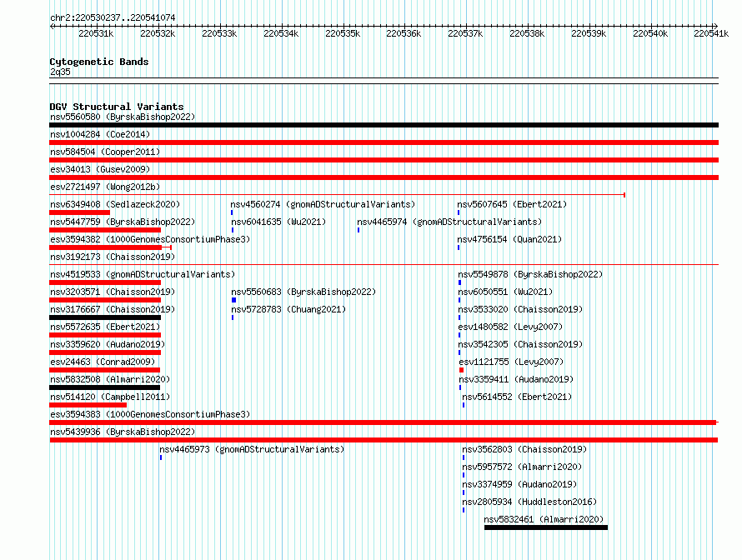Select nsv4756154 (Quan2021) variant
742x560 pixels.
[509, 239]
